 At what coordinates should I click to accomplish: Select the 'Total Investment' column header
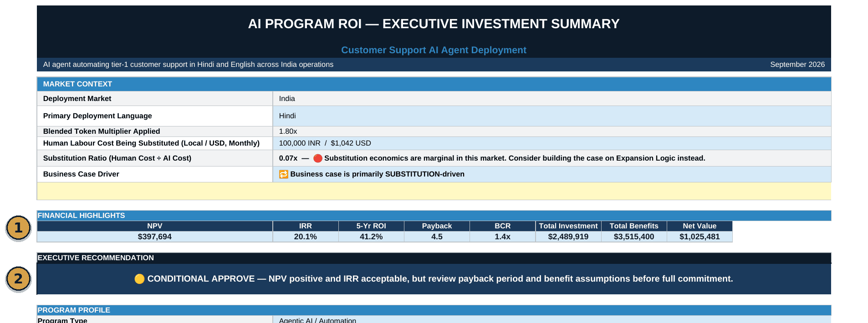pos(568,226)
